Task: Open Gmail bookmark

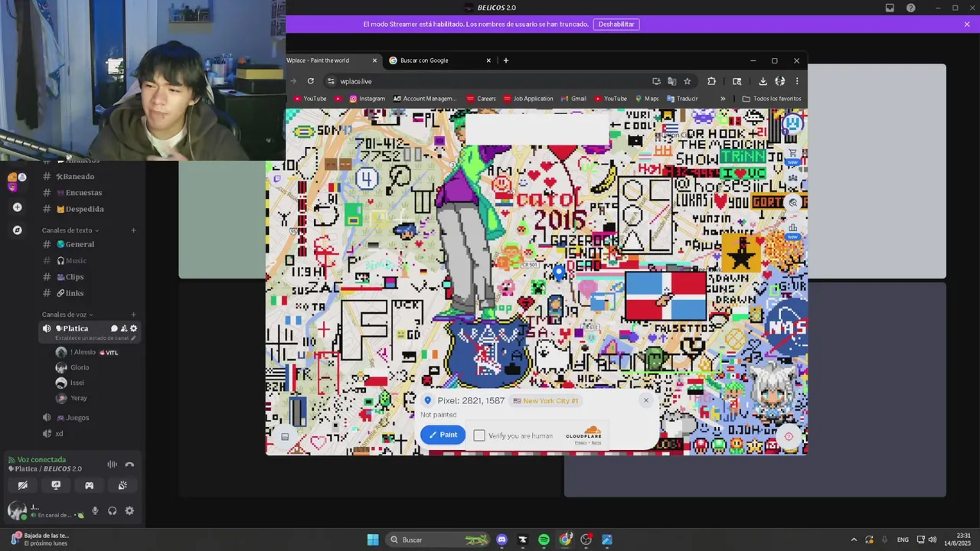Action: (573, 99)
